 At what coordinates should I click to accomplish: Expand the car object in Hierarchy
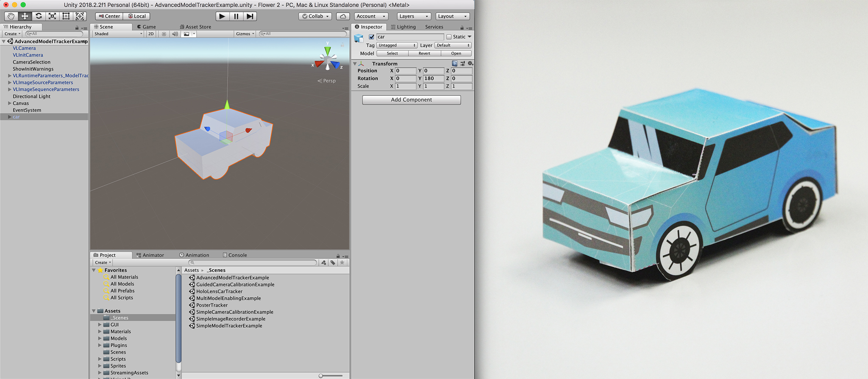[9, 117]
